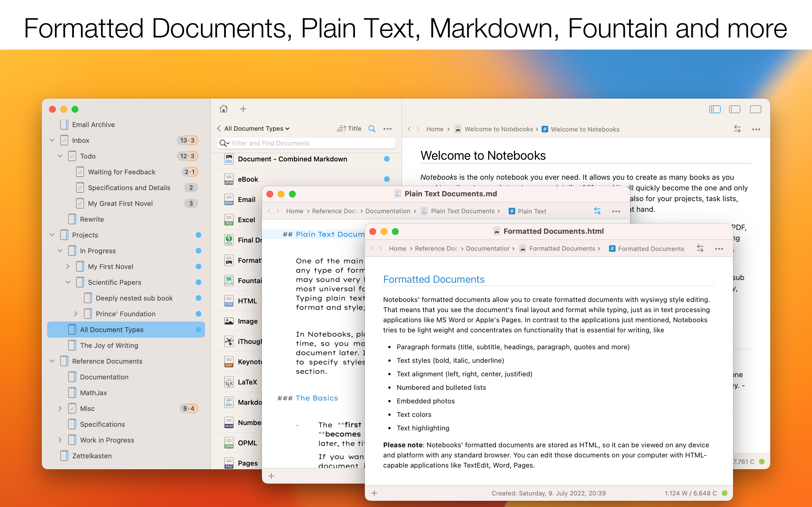Click the plus icon at Formatted Documents bottom
Screen dimensions: 812x507
click(374, 493)
